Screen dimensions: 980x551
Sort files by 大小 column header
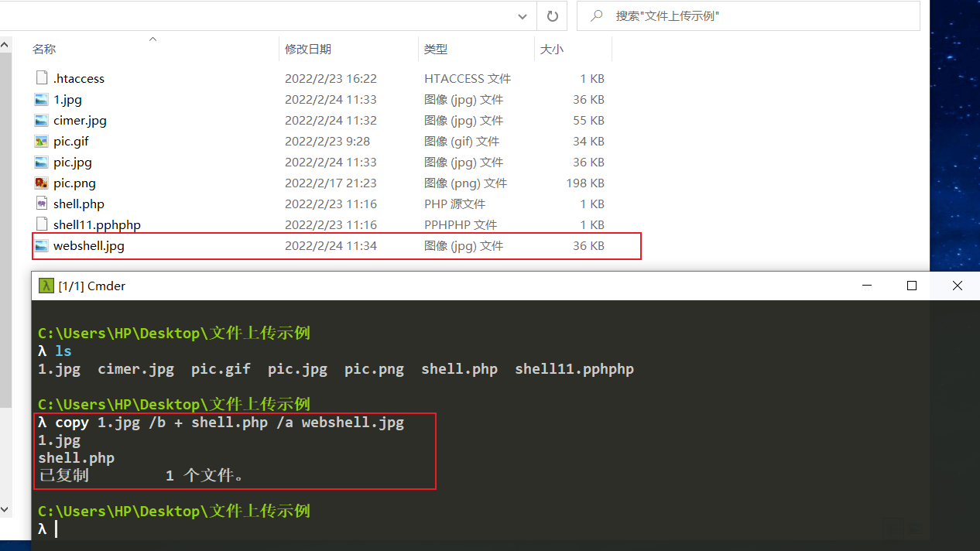(551, 49)
